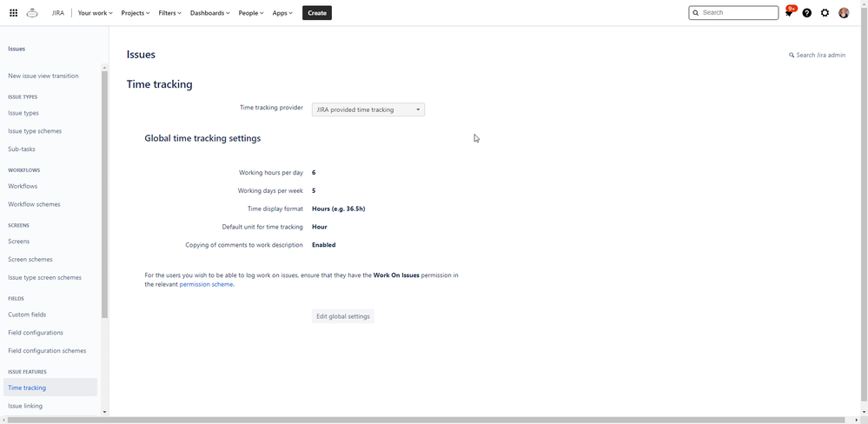Open the settings gear icon
This screenshot has width=868, height=424.
(x=825, y=13)
